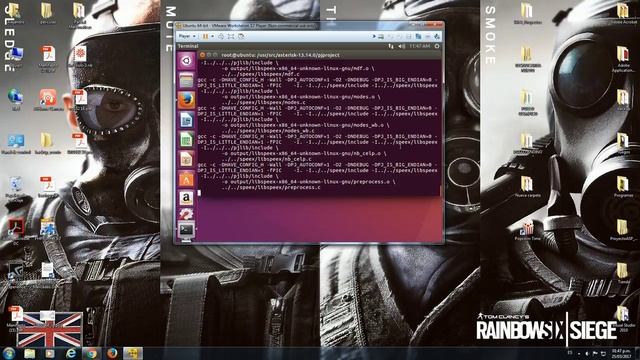
Task: Launch Internet Explorer from the taskbar
Action: pos(71,353)
